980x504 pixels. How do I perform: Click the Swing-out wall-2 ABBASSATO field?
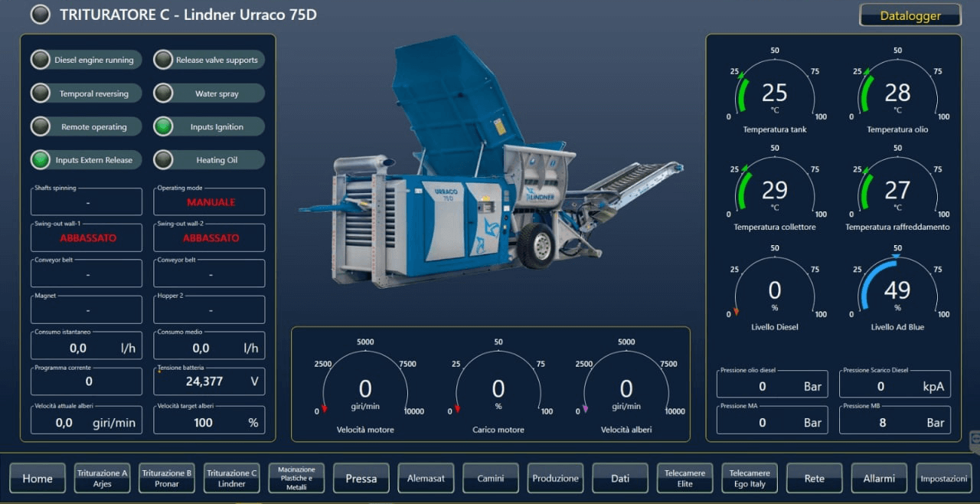tap(209, 237)
